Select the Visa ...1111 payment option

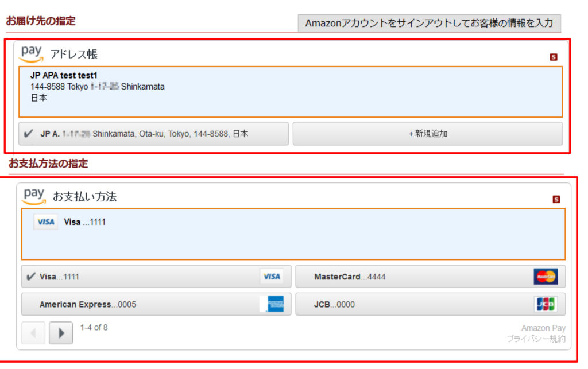156,277
